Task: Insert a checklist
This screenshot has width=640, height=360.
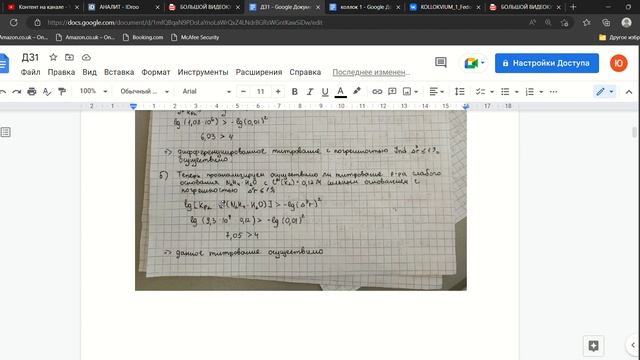Action: click(x=480, y=92)
